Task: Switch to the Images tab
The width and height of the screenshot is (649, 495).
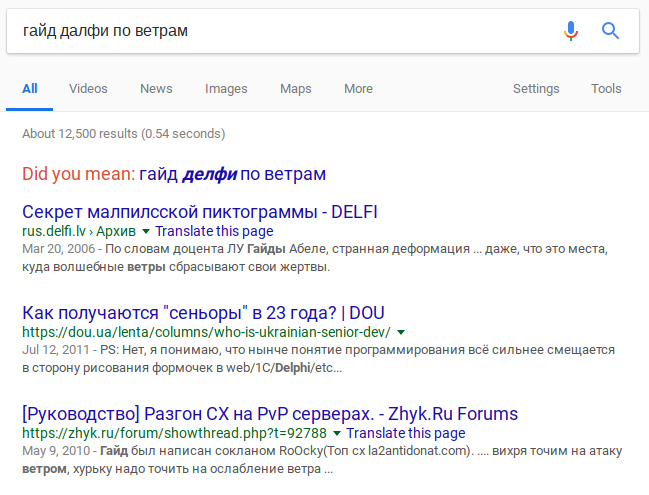Action: pyautogui.click(x=226, y=89)
